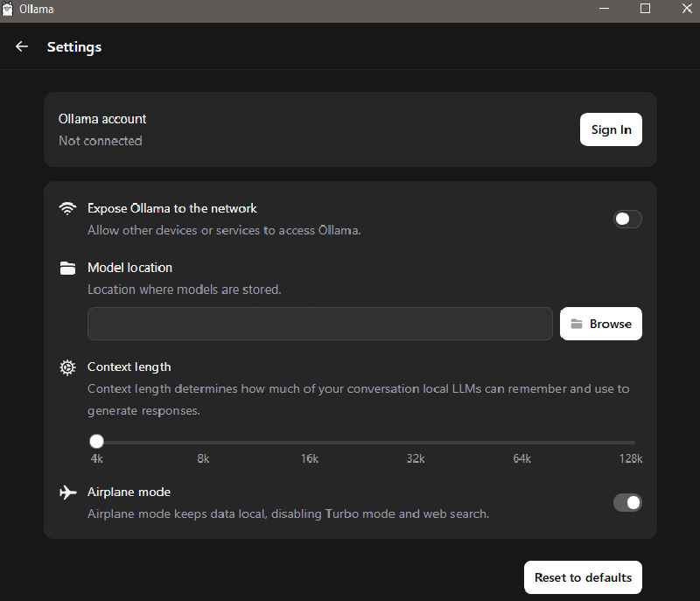Image resolution: width=700 pixels, height=601 pixels.
Task: Click Browse to choose model location
Action: (601, 324)
